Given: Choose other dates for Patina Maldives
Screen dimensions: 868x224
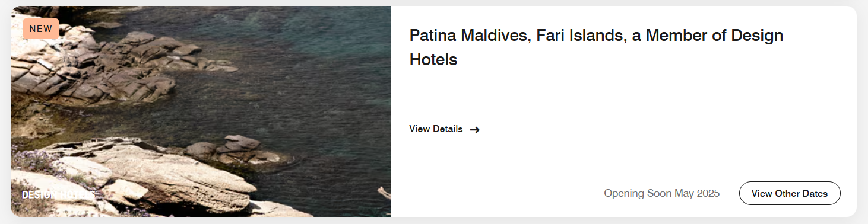Looking at the screenshot, I should coord(790,193).
